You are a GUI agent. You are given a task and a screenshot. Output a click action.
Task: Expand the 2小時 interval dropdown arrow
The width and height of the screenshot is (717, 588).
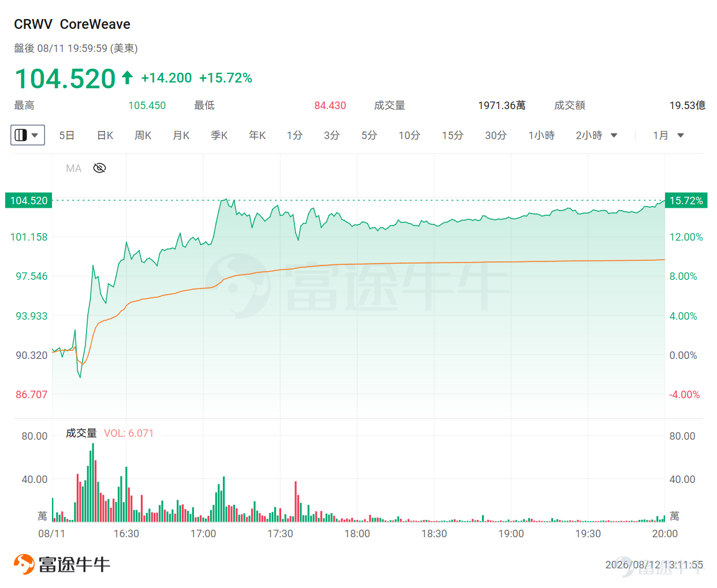point(614,136)
